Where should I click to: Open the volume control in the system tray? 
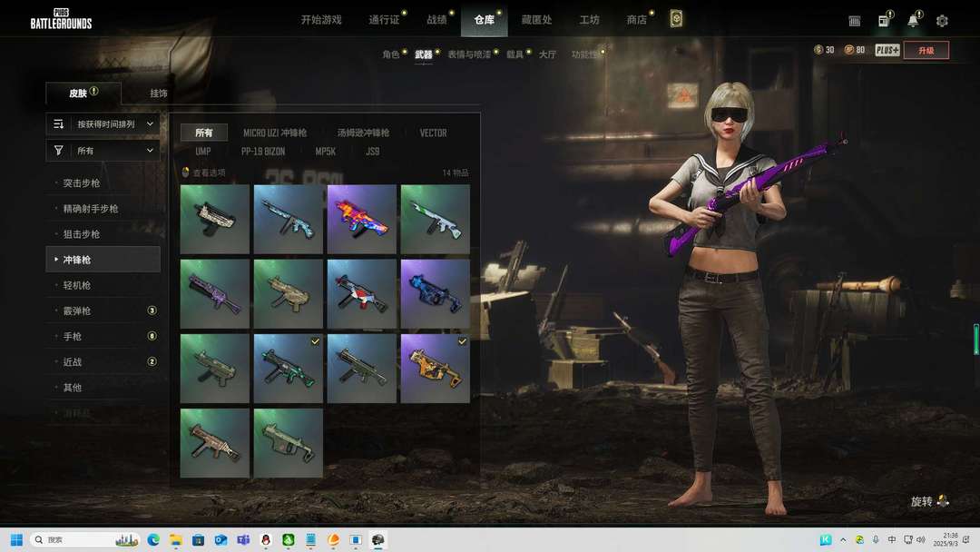point(921,539)
